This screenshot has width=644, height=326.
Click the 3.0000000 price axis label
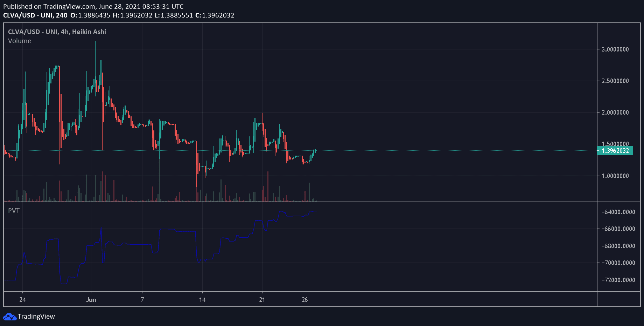tap(615, 49)
